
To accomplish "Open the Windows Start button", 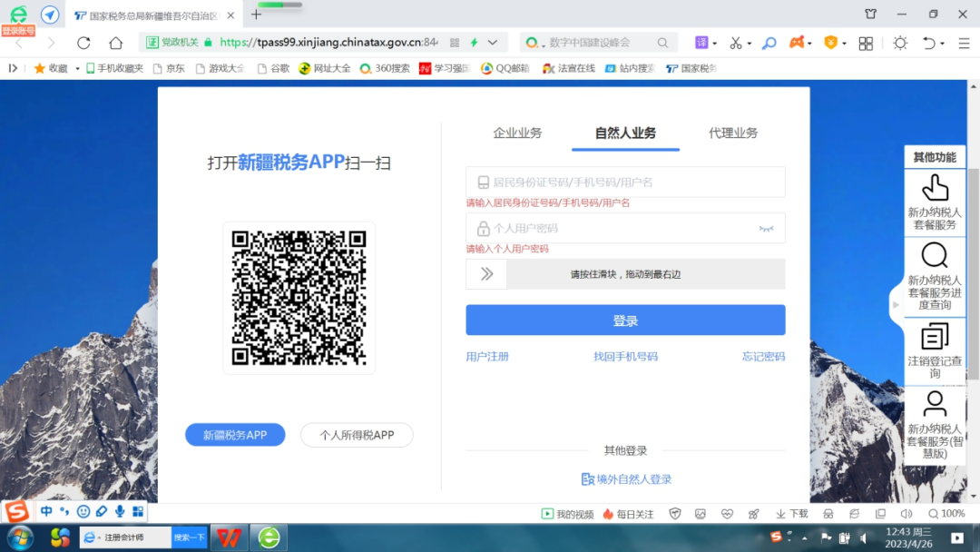I will 19,537.
